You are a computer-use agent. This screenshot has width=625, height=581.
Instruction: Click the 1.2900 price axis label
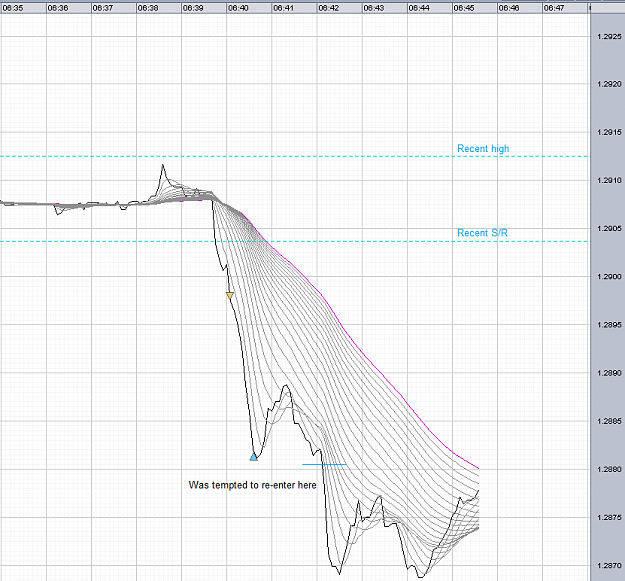(609, 277)
